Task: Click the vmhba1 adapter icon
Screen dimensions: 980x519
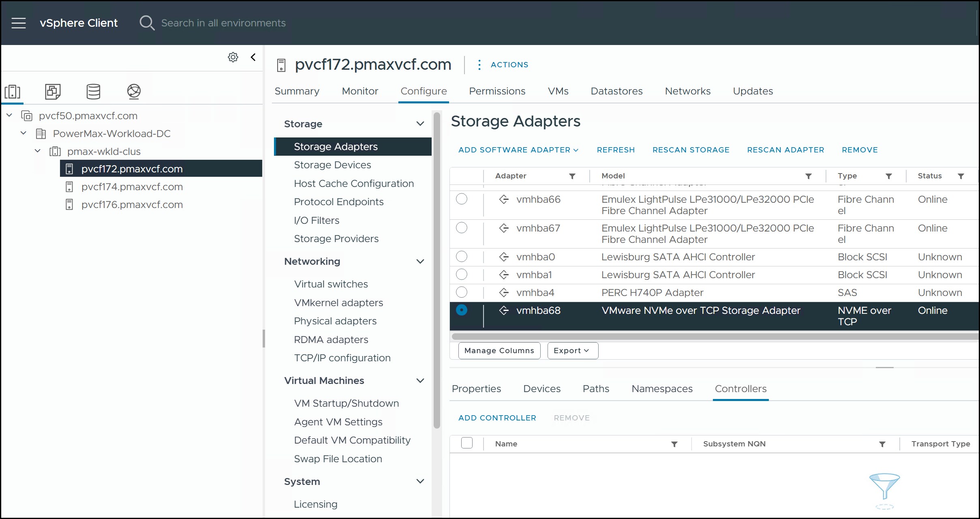Action: point(504,275)
